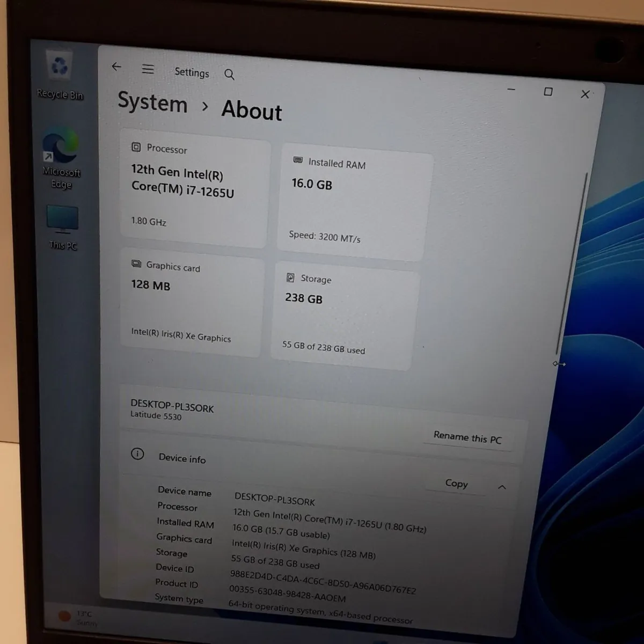Click the Settings vertical scrollbar
The image size is (644, 644).
pyautogui.click(x=571, y=263)
